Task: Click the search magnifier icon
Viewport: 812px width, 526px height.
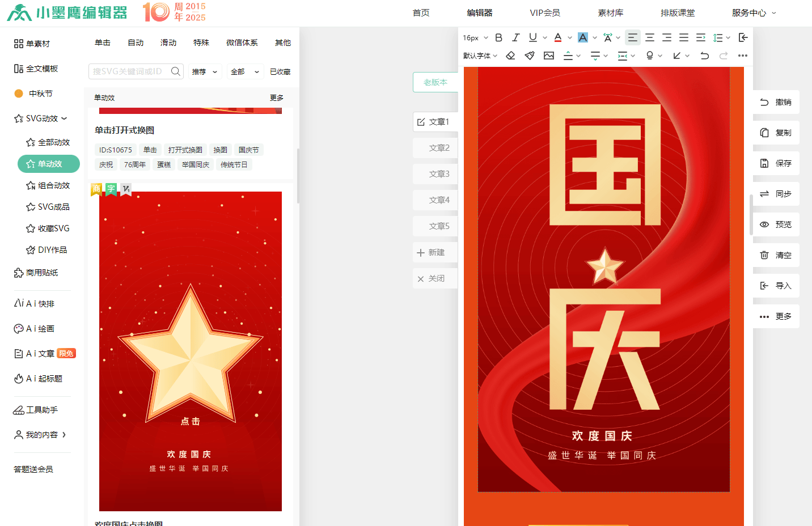Action: [x=176, y=71]
